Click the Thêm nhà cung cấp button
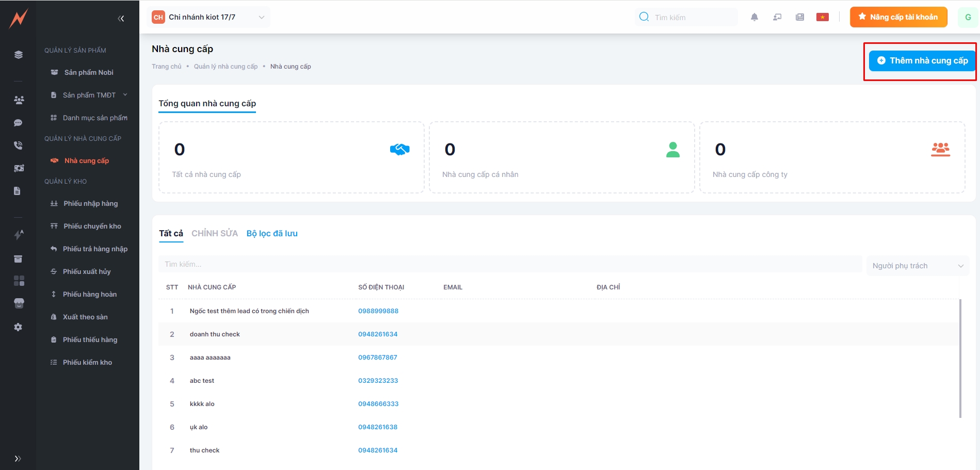The height and width of the screenshot is (470, 980). tap(922, 61)
